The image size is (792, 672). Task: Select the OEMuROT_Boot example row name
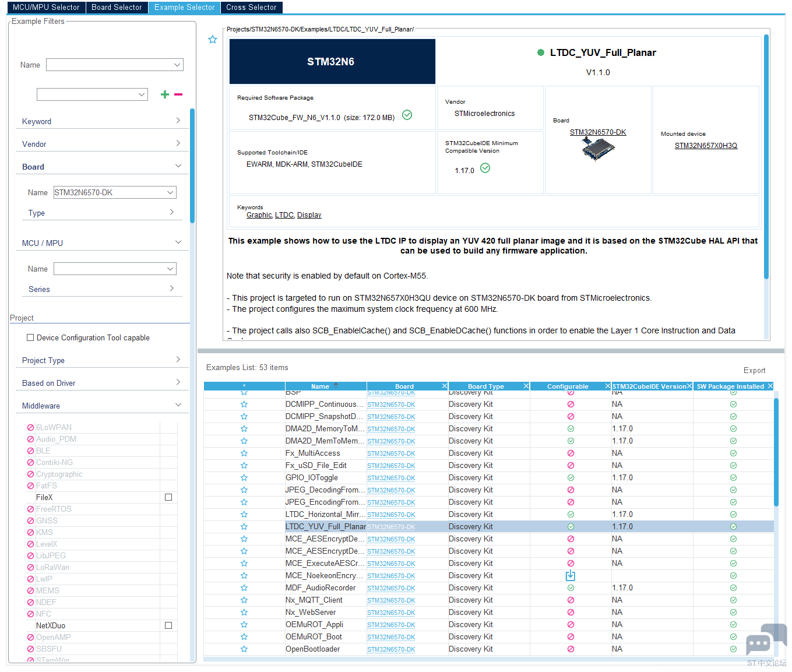[314, 637]
